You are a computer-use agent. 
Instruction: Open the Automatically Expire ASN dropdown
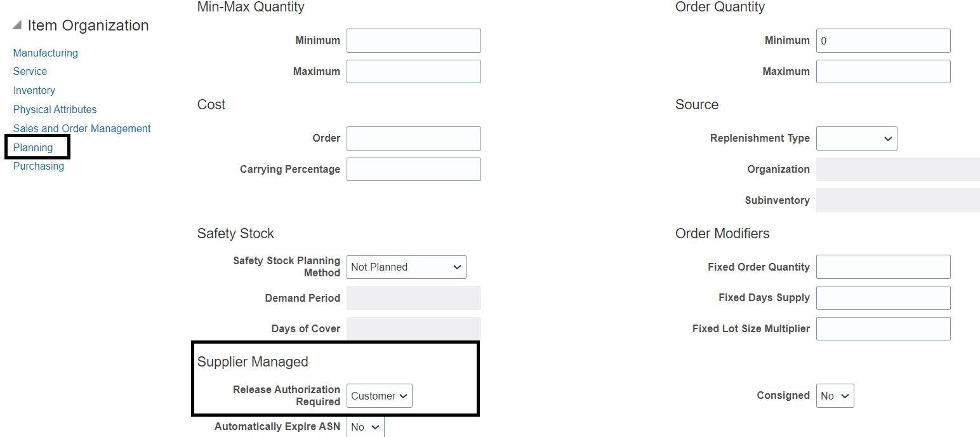click(x=365, y=426)
